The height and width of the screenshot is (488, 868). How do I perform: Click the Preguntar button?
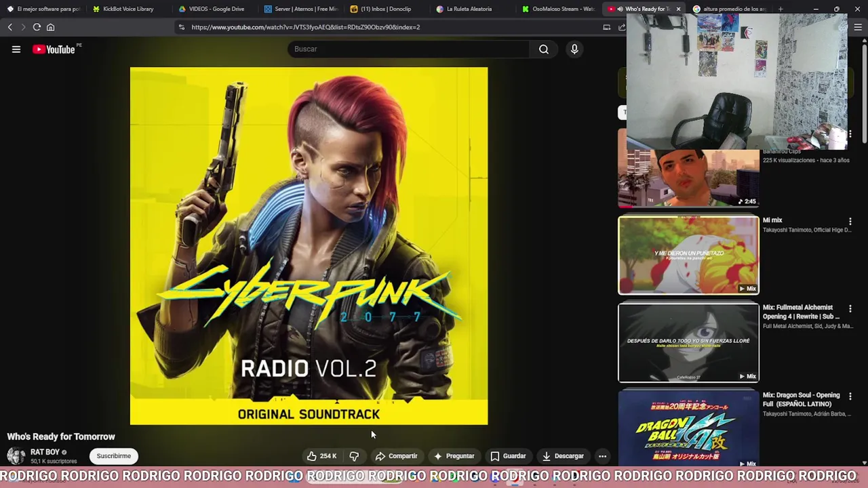point(454,456)
